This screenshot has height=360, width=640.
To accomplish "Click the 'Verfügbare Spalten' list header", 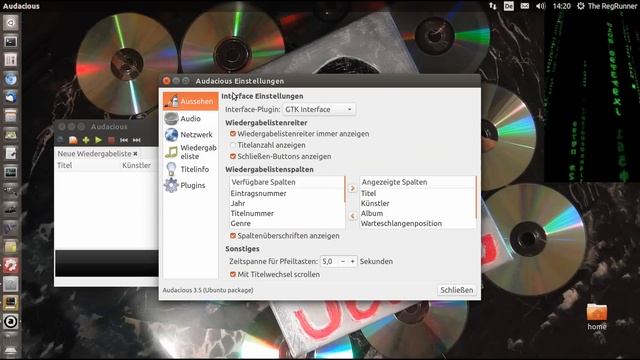I will pyautogui.click(x=287, y=182).
